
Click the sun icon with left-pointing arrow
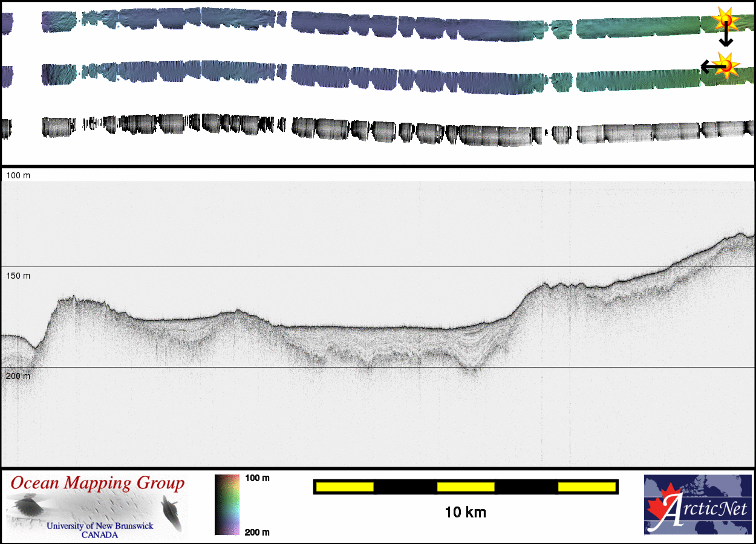tap(725, 65)
